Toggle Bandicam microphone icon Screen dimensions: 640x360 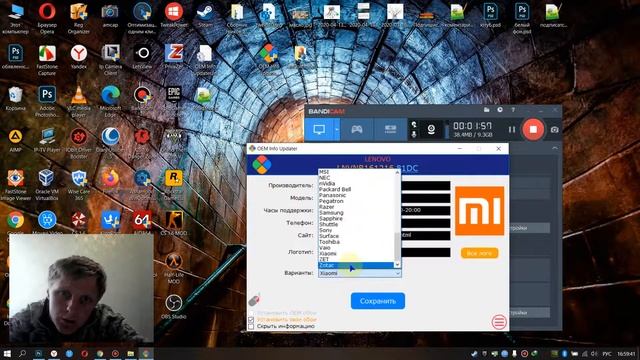[414, 134]
